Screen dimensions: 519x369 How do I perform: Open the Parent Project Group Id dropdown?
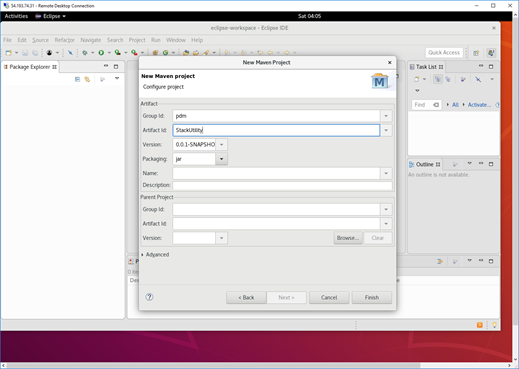(386, 209)
